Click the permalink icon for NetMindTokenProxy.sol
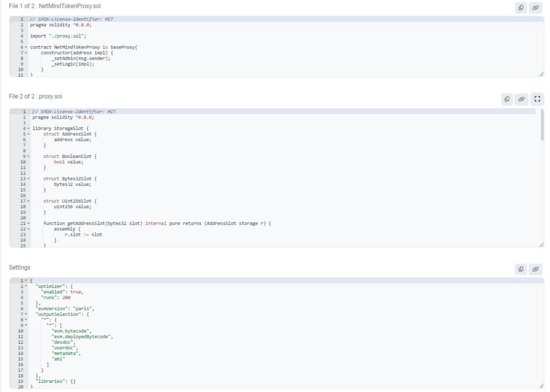 [535, 8]
